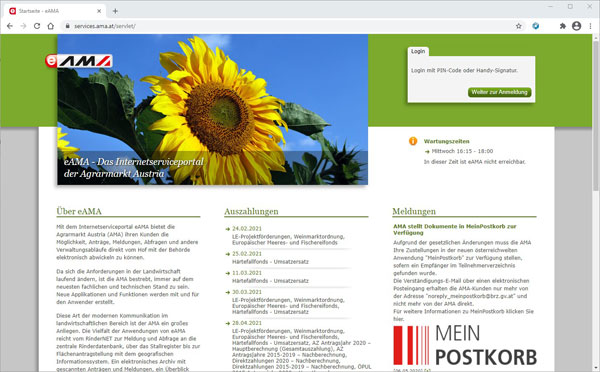Open the 11.03.2021 payout entry
This screenshot has width=600, height=372.
pos(247,273)
